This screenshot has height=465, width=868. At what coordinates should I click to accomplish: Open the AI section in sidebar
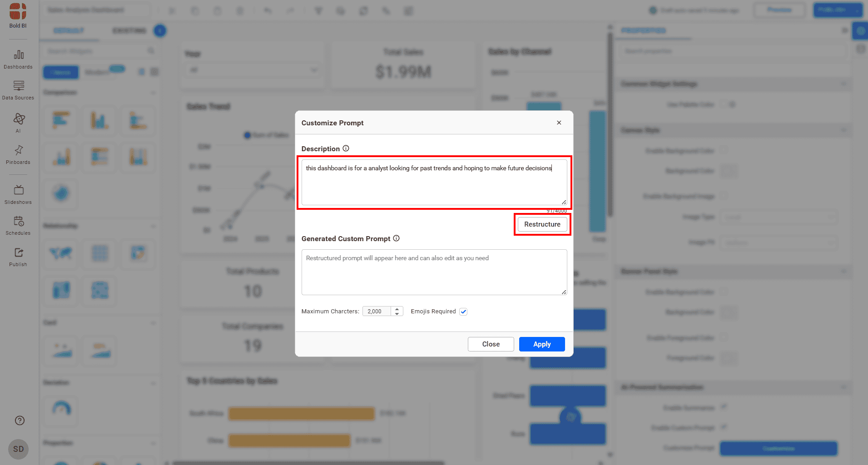click(x=18, y=123)
